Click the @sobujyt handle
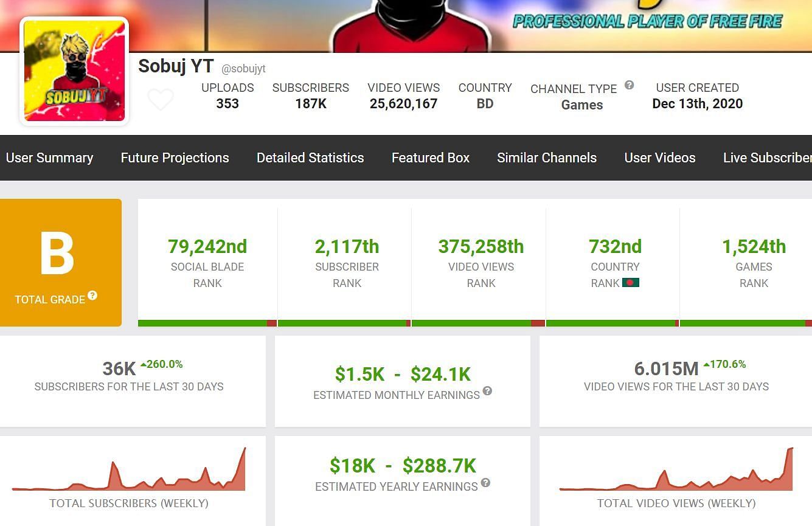This screenshot has height=526, width=812. 243,69
